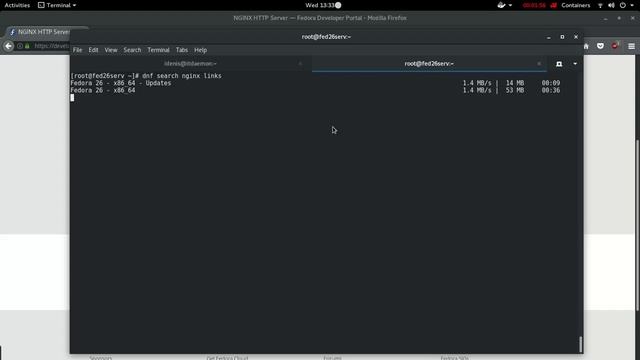The image size is (640, 360).
Task: Switch to the ildenis@itdaemon terminal tab
Action: point(190,64)
